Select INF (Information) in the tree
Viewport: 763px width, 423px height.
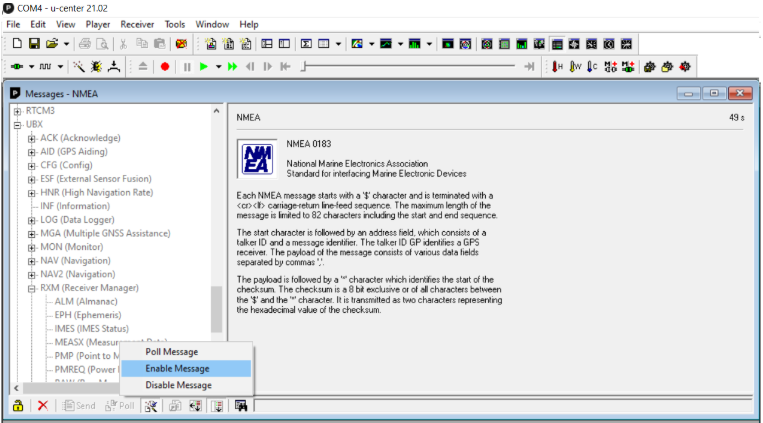pos(75,206)
